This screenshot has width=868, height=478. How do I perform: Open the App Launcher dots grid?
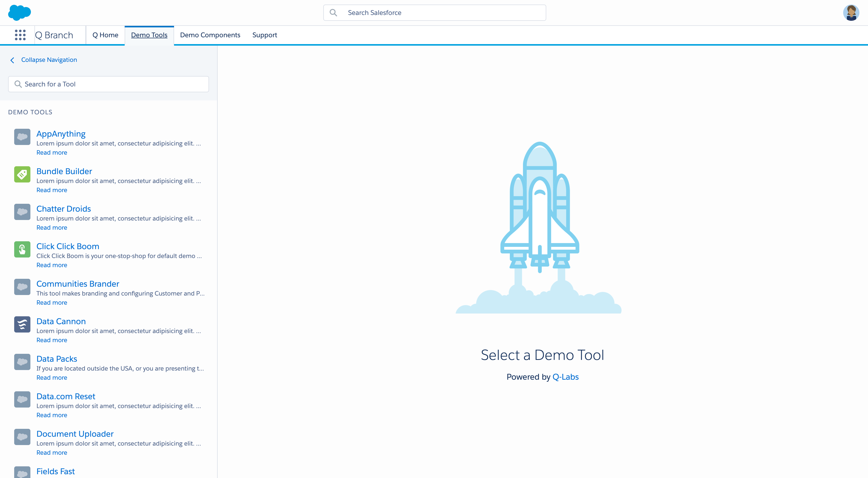[20, 35]
